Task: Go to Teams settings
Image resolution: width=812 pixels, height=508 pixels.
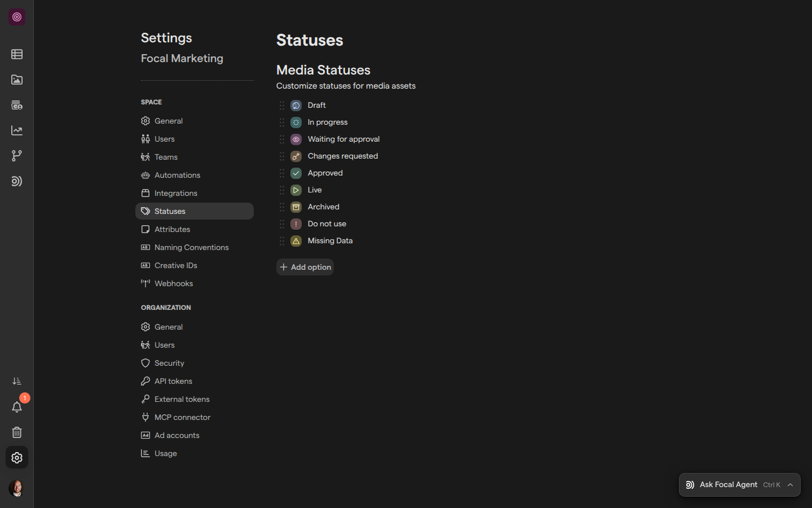Action: tap(195, 157)
